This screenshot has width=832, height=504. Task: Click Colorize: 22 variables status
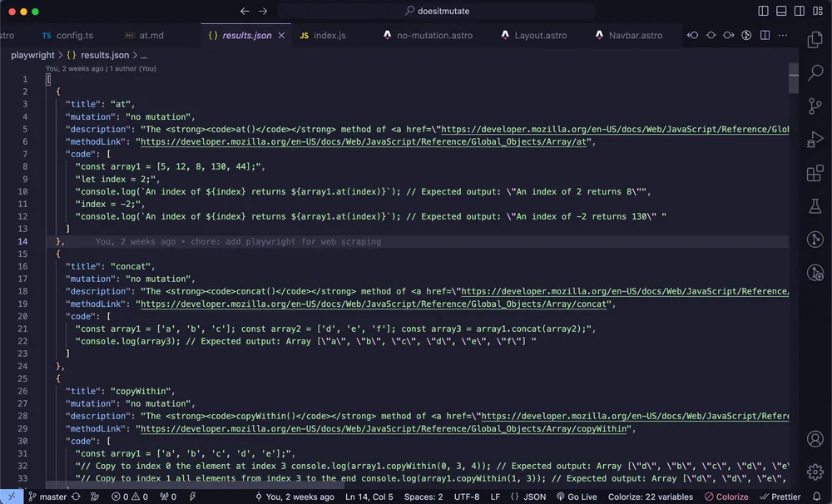[x=651, y=497]
